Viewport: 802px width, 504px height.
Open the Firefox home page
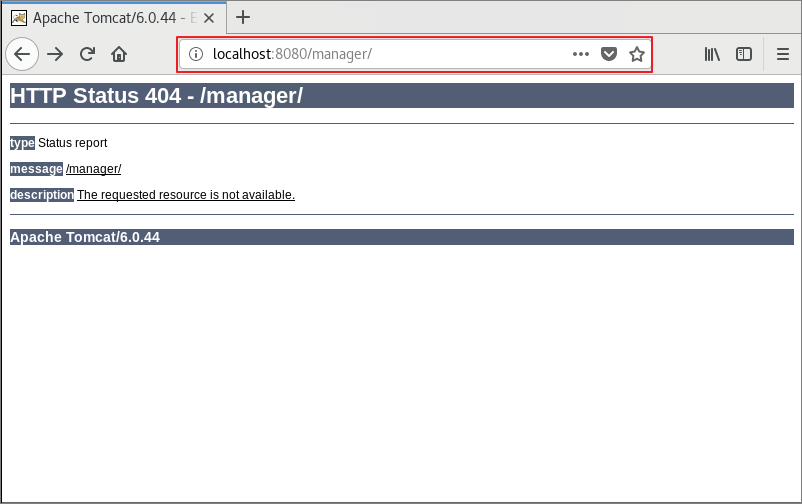pos(119,54)
